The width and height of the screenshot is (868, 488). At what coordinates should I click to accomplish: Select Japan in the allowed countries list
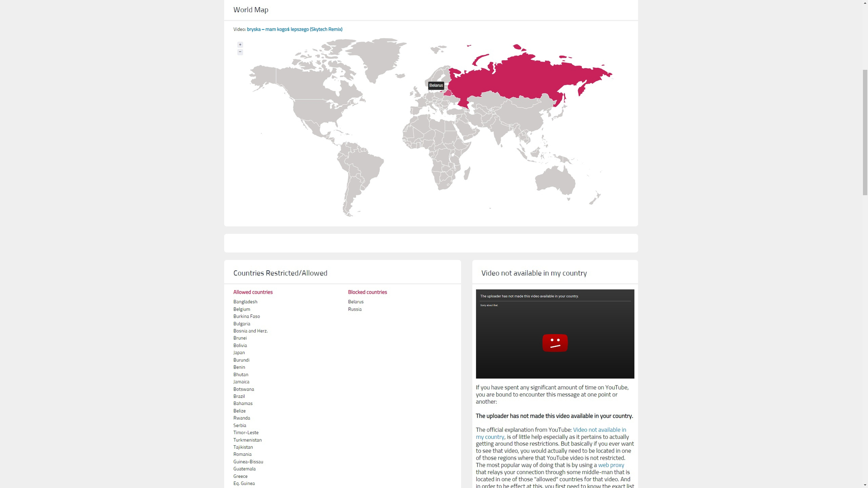[x=239, y=353]
